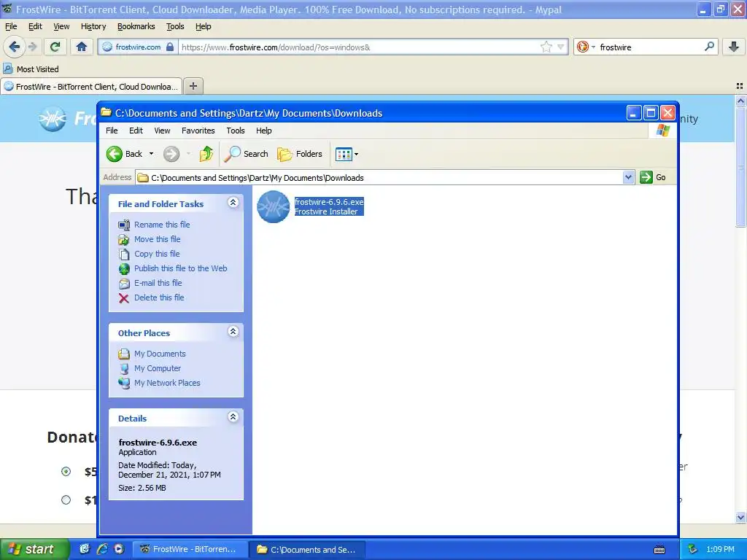Click E-mail this file link
747x560 pixels.
point(158,283)
